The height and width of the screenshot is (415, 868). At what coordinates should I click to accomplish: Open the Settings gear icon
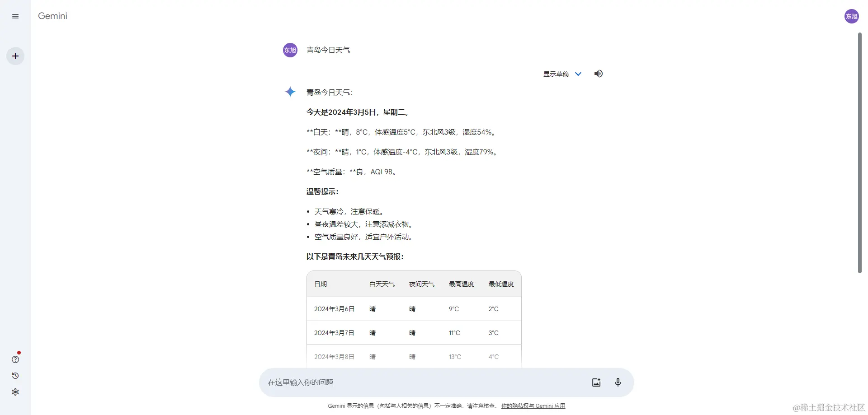[15, 392]
